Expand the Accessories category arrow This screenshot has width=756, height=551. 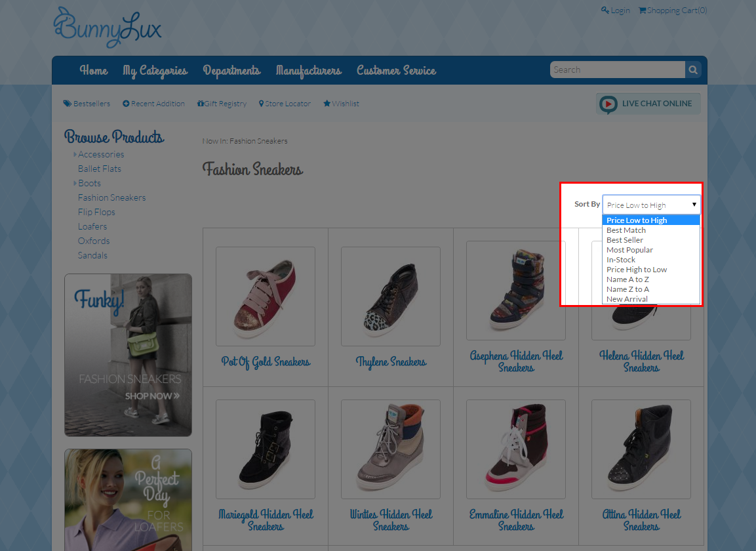(75, 154)
